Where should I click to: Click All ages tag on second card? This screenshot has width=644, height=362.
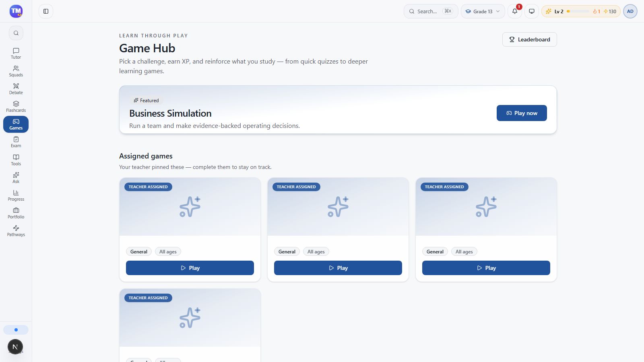coord(316,252)
